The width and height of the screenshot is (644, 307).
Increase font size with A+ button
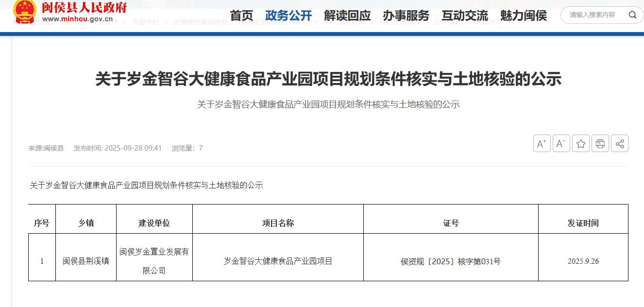(542, 144)
